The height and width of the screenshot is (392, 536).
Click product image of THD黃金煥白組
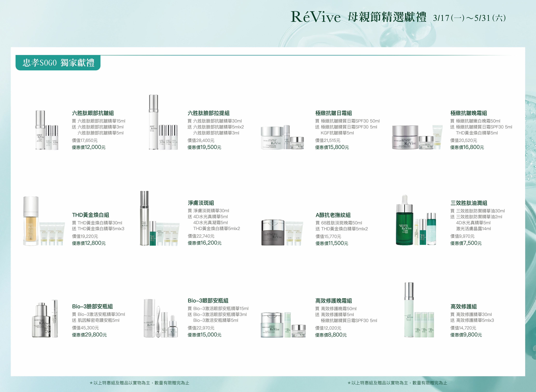point(44,221)
